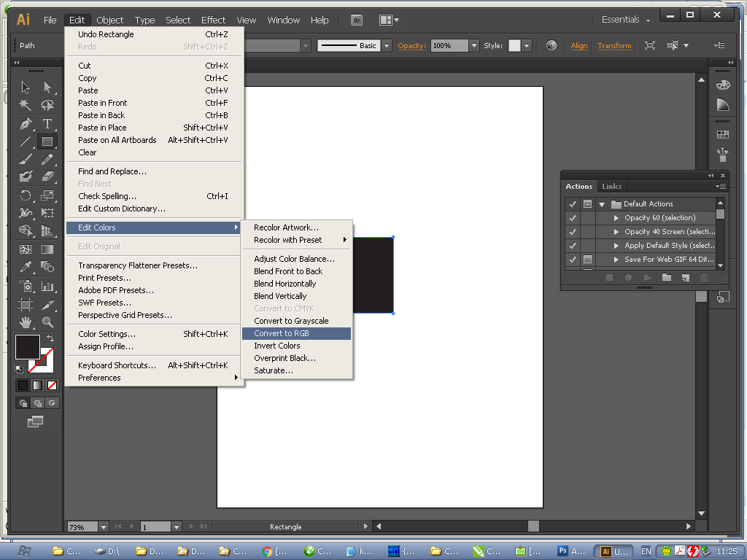Select the Rotate tool
The height and width of the screenshot is (560, 747).
pos(26,195)
